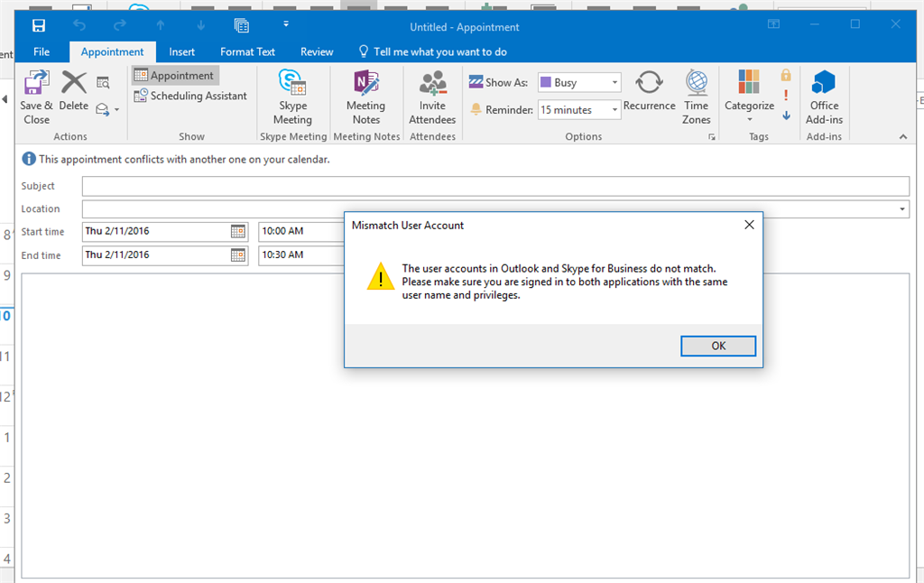Open the Categorize color menu
The height and width of the screenshot is (583, 924).
pyautogui.click(x=749, y=96)
